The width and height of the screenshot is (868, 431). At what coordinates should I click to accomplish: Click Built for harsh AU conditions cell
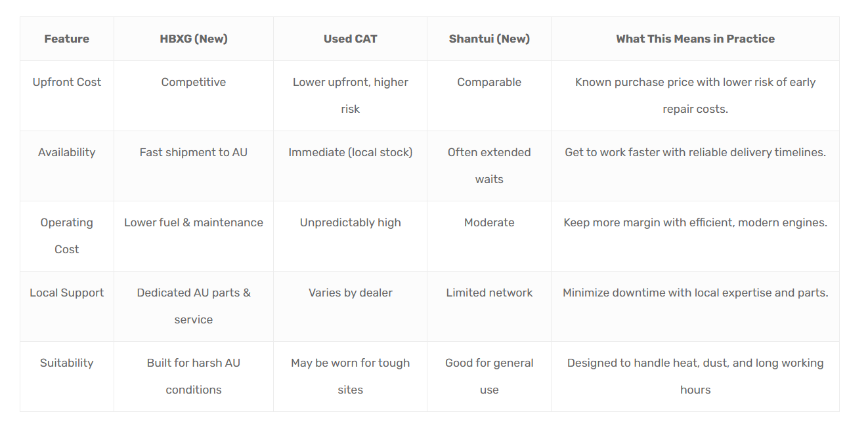(194, 376)
